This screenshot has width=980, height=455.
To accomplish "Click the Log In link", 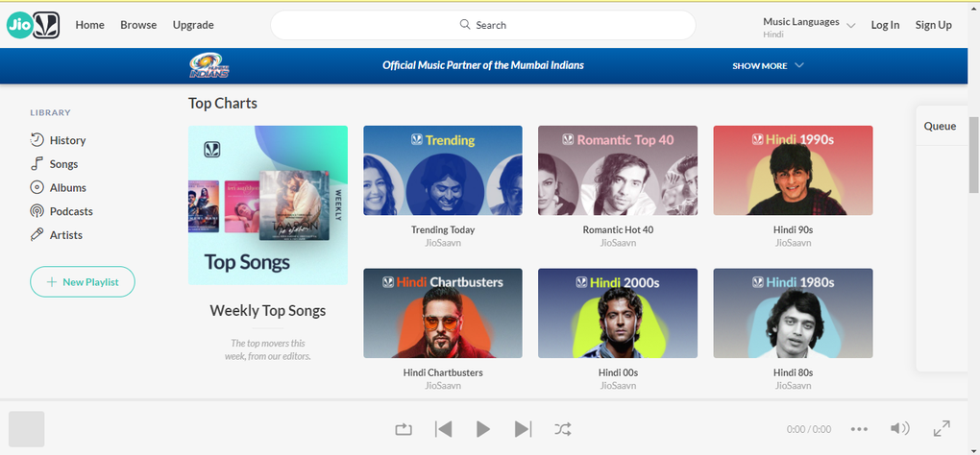I will (x=885, y=25).
